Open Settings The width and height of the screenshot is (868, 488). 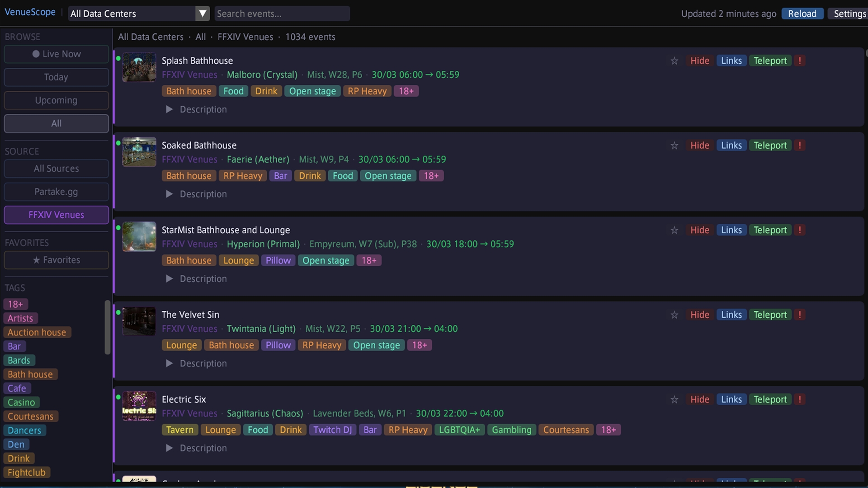[x=849, y=14]
